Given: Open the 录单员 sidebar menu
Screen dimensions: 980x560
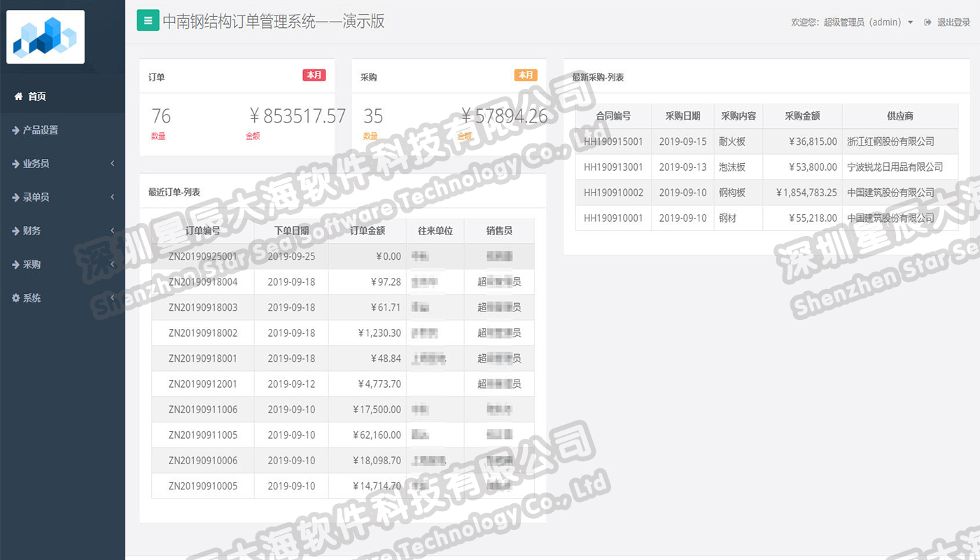Looking at the screenshot, I should (62, 197).
